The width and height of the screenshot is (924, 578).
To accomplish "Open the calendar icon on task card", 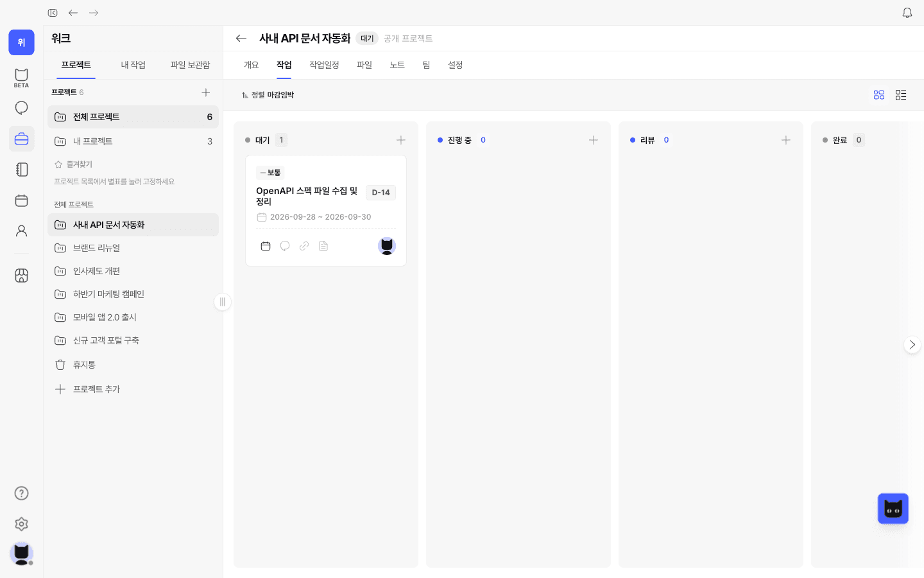I will (x=266, y=246).
